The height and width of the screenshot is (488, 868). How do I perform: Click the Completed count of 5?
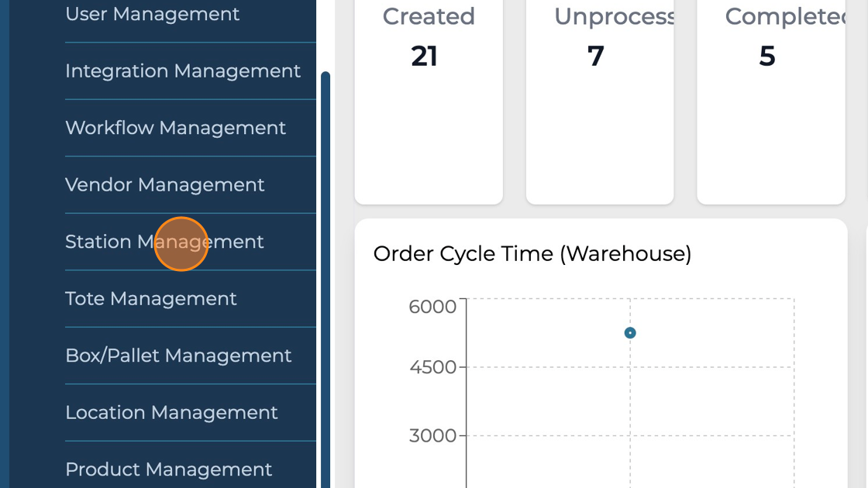(766, 57)
